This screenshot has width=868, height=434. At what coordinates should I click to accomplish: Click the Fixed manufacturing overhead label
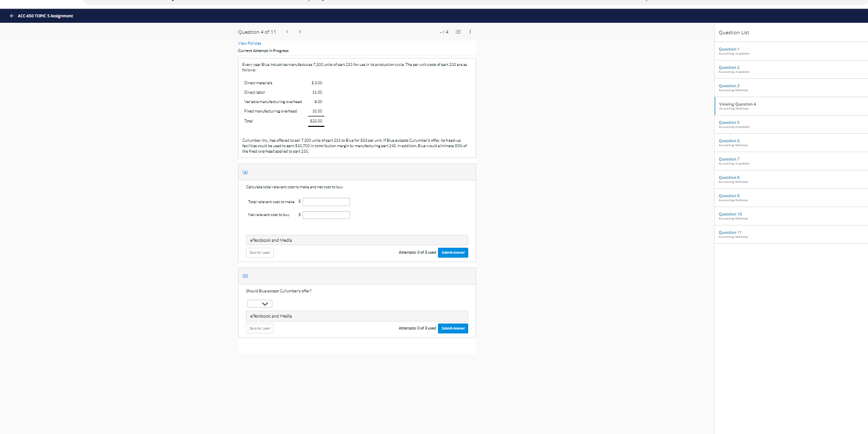point(270,111)
